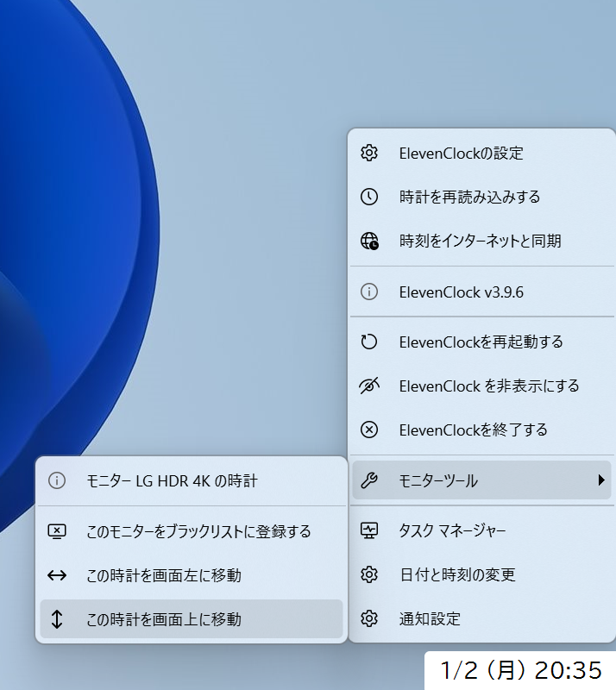The image size is (616, 690).
Task: Choose 時刻をインターネットと同期
Action: tap(481, 241)
